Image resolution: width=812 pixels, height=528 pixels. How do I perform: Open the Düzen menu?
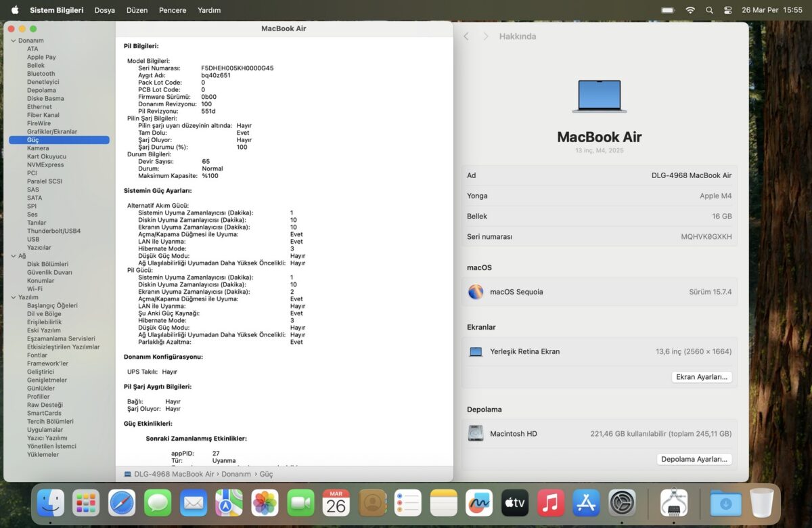pyautogui.click(x=137, y=10)
